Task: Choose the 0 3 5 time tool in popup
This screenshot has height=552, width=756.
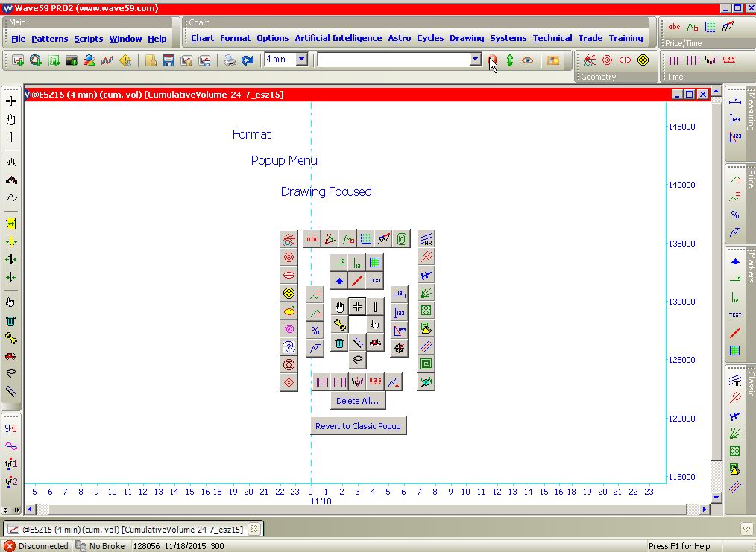Action: pos(375,382)
